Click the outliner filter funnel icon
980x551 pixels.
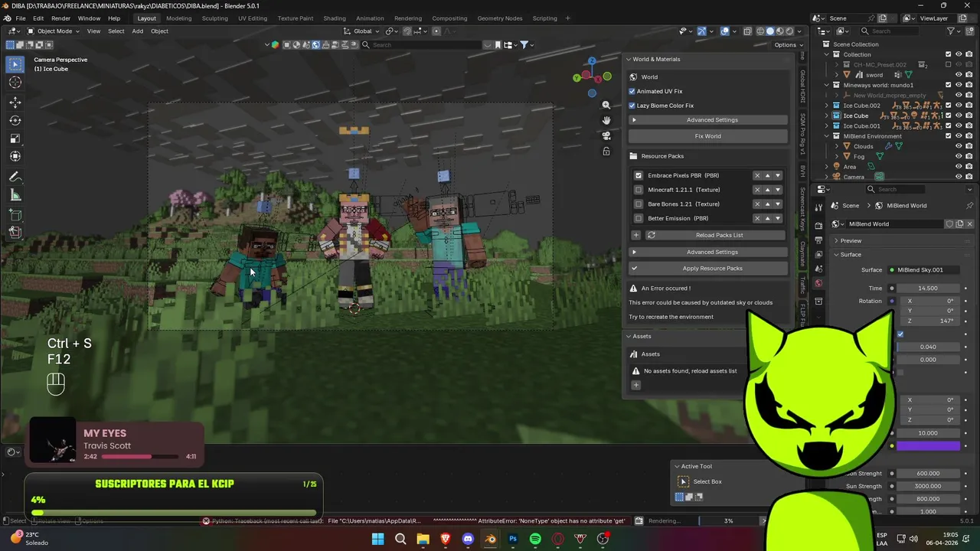click(951, 31)
